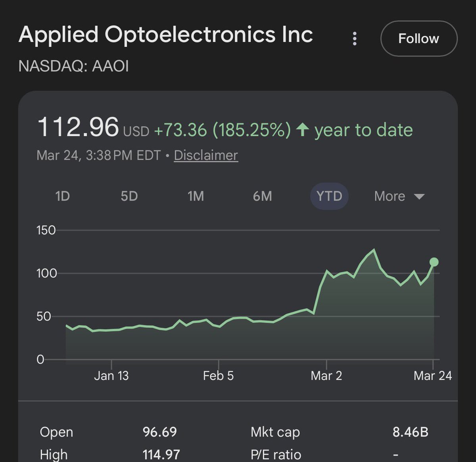Switch to the 6M chart range

click(x=263, y=196)
